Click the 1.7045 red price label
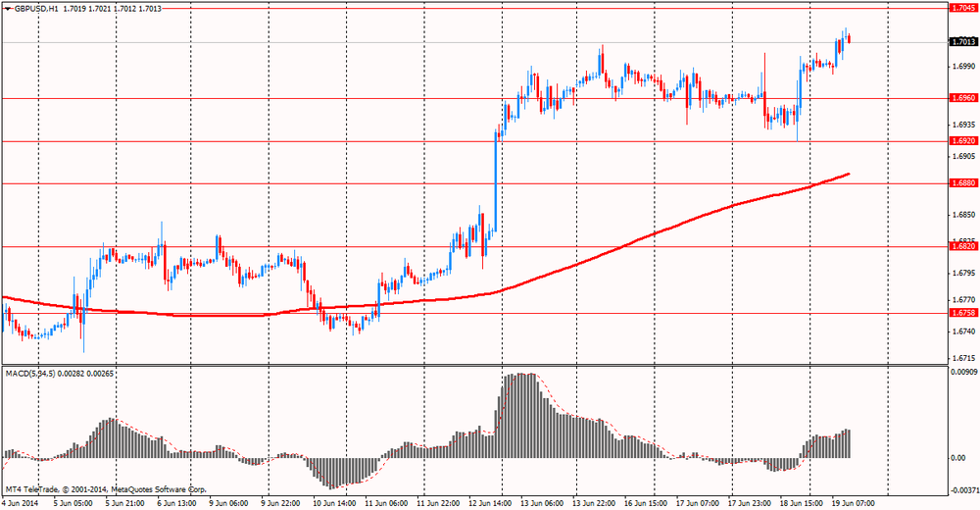Screen dimensions: 980x510 click(x=963, y=8)
